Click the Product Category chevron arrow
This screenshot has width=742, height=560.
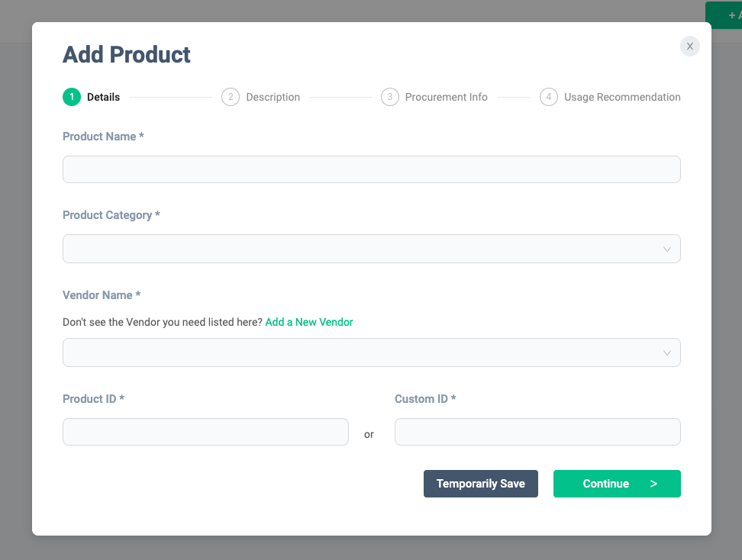[x=666, y=249]
